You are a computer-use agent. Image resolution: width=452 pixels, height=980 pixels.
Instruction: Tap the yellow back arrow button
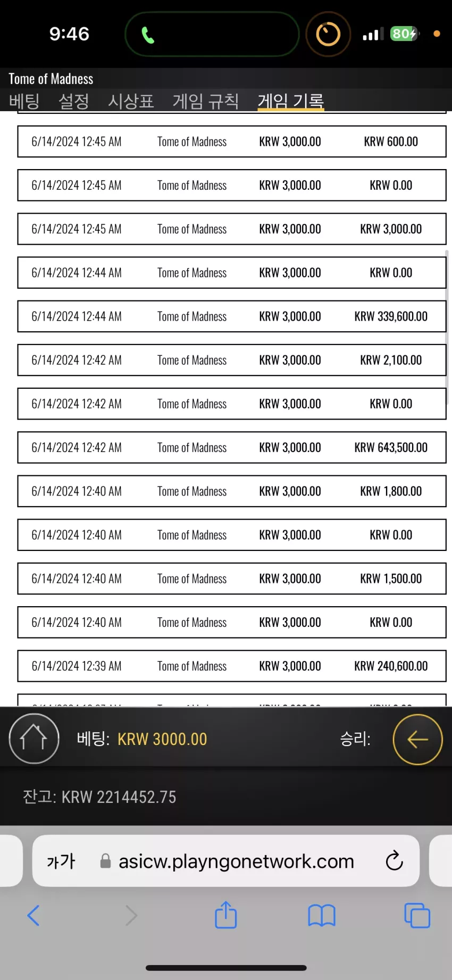[417, 739]
